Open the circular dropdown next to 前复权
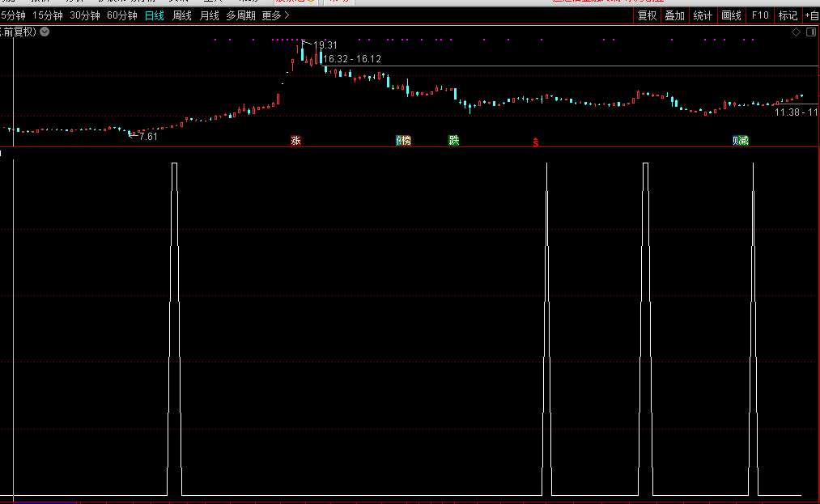This screenshot has height=504, width=820. [45, 32]
